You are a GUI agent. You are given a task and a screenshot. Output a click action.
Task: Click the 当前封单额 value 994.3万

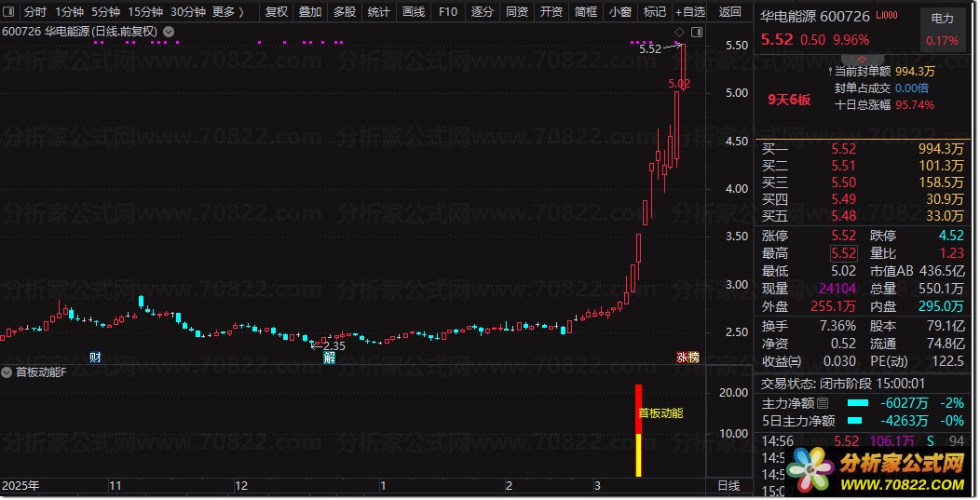point(915,72)
